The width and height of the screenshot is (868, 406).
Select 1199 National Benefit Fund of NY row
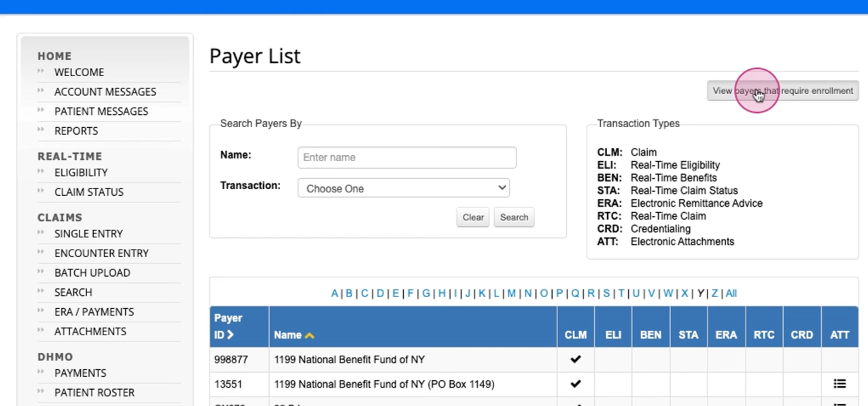[349, 360]
